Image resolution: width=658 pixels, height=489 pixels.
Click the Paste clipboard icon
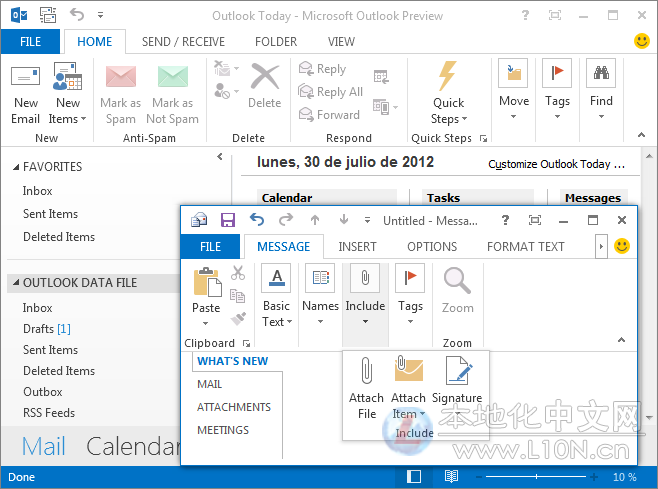[206, 284]
